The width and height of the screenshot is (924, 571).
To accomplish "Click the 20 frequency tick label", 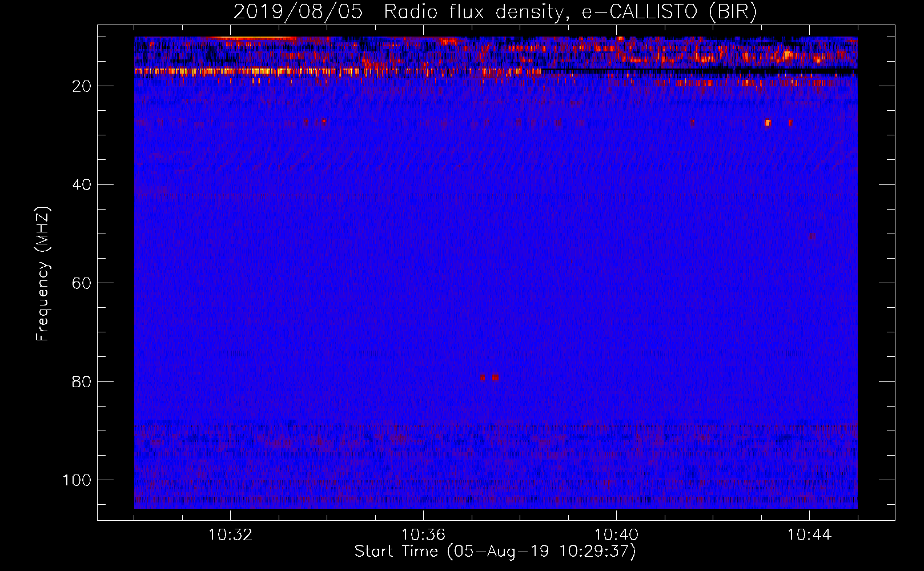I will point(82,86).
